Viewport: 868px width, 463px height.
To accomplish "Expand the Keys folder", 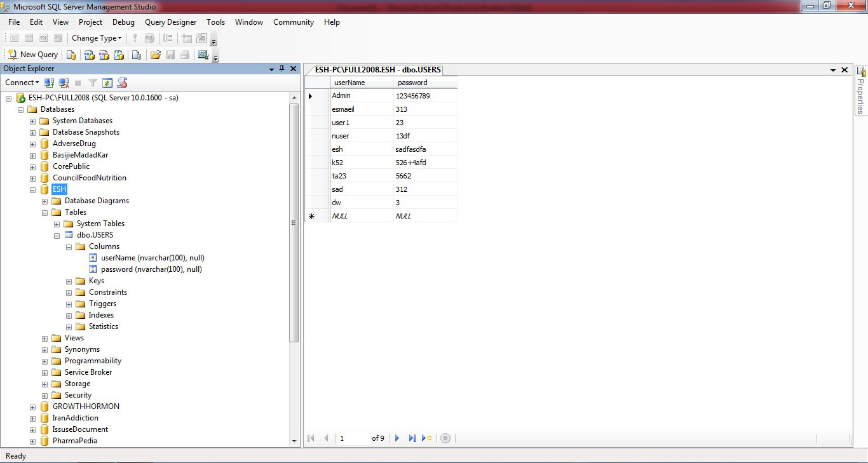I will [x=69, y=281].
